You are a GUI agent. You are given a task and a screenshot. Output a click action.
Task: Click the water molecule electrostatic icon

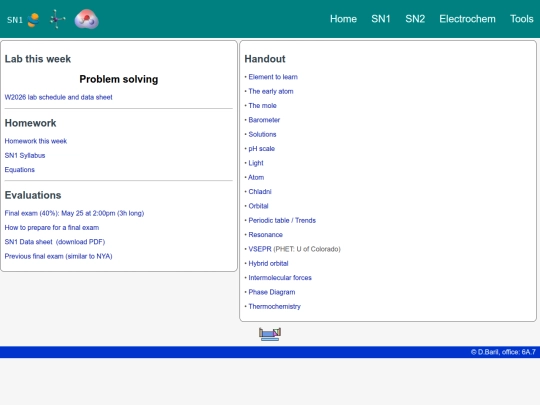[x=86, y=19]
